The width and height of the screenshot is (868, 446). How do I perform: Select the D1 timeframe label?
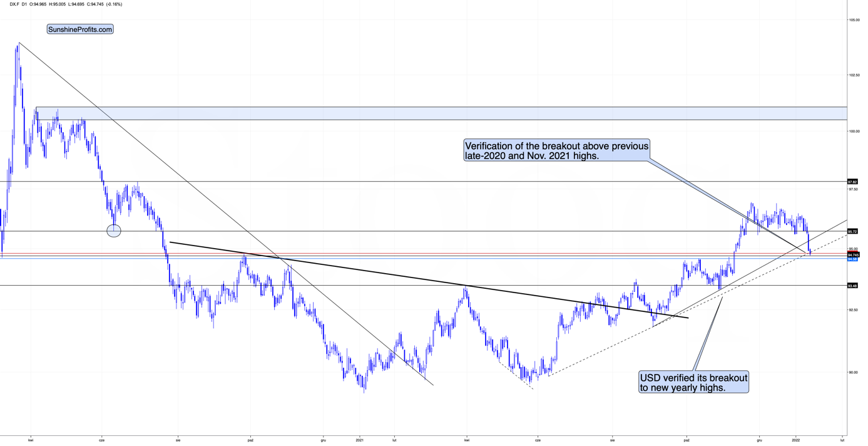(24, 4)
